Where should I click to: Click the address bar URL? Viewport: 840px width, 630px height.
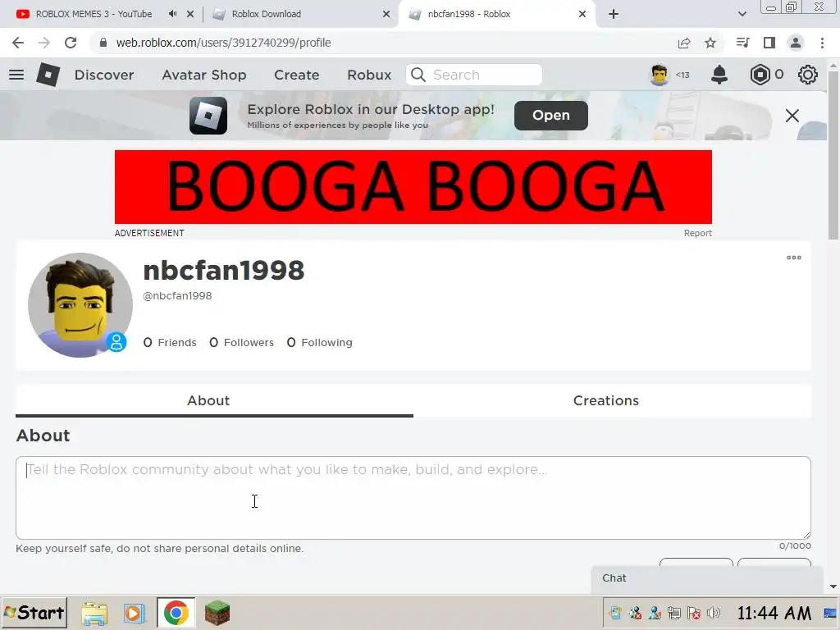tap(223, 43)
